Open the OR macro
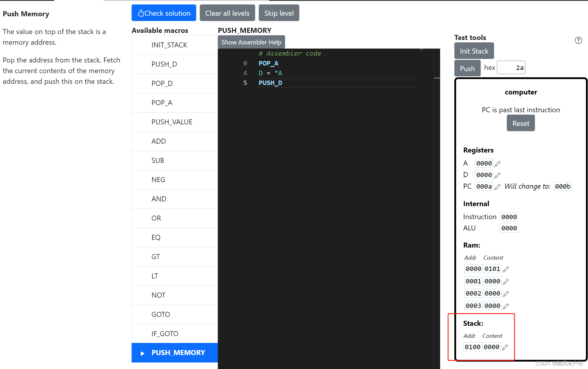The width and height of the screenshot is (588, 369). [x=175, y=218]
